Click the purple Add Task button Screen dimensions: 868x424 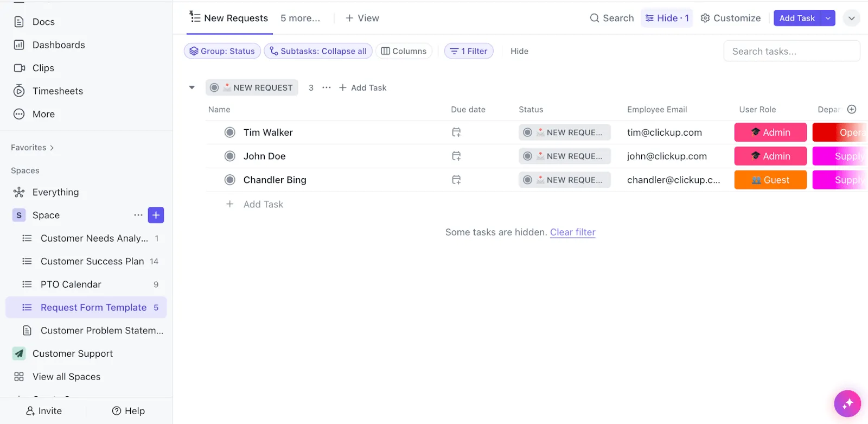coord(797,18)
